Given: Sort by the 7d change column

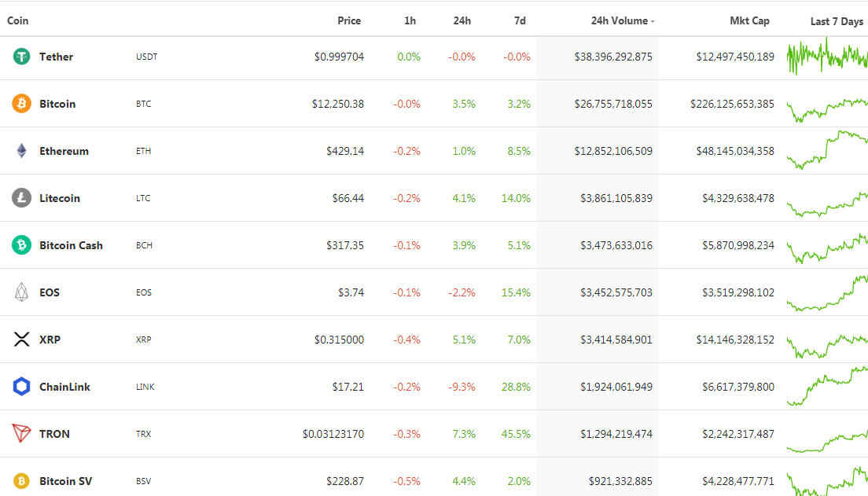Looking at the screenshot, I should pos(520,21).
